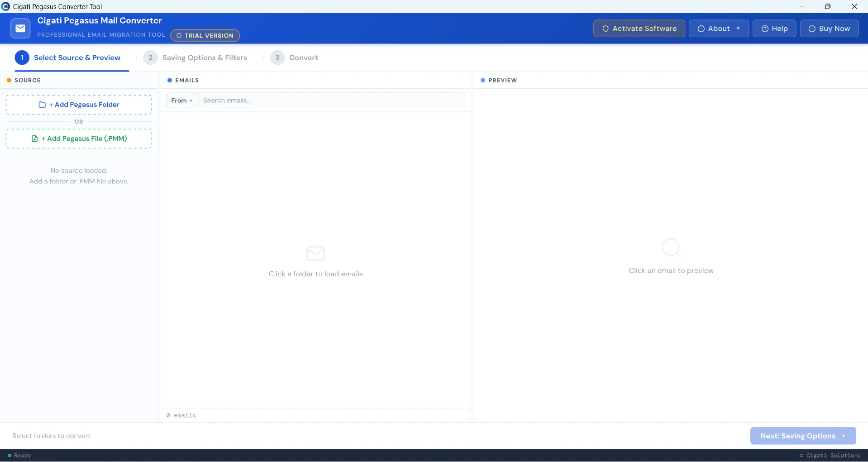
Task: Click the '0 emails' counter text
Action: tap(181, 415)
